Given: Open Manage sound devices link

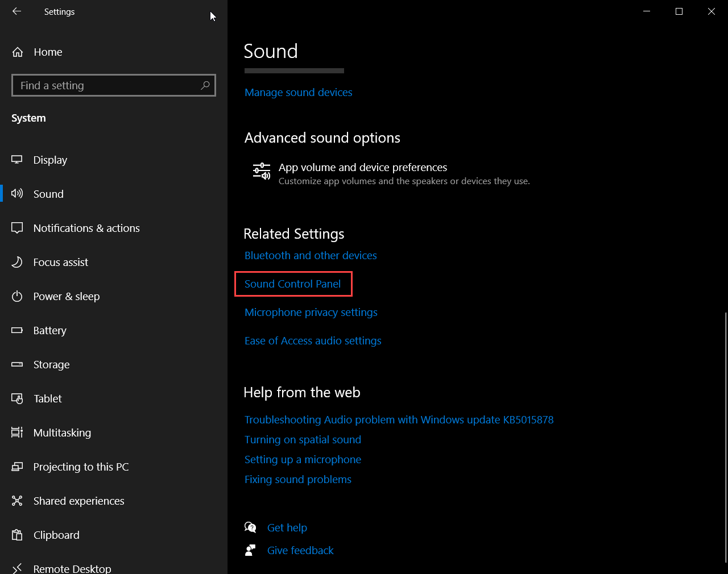Looking at the screenshot, I should [x=298, y=92].
